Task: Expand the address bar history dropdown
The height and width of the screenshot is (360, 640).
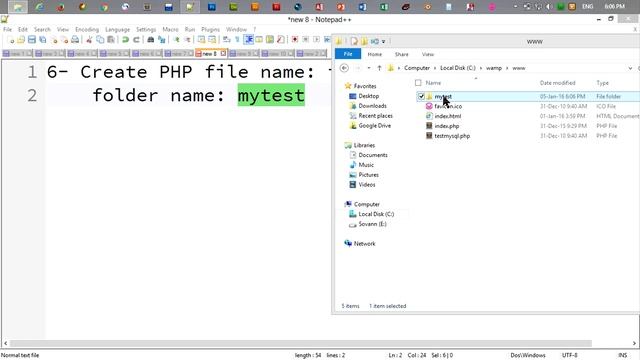Action: tap(630, 68)
